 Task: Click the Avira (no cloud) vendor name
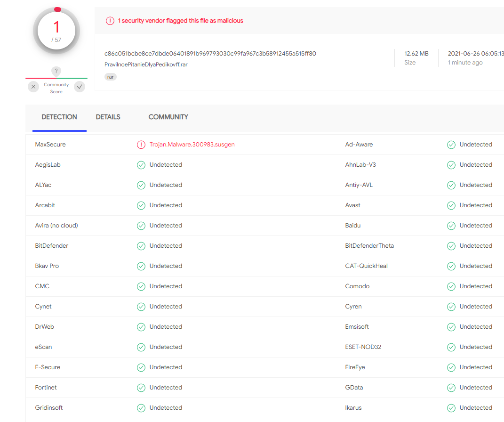[x=56, y=226]
